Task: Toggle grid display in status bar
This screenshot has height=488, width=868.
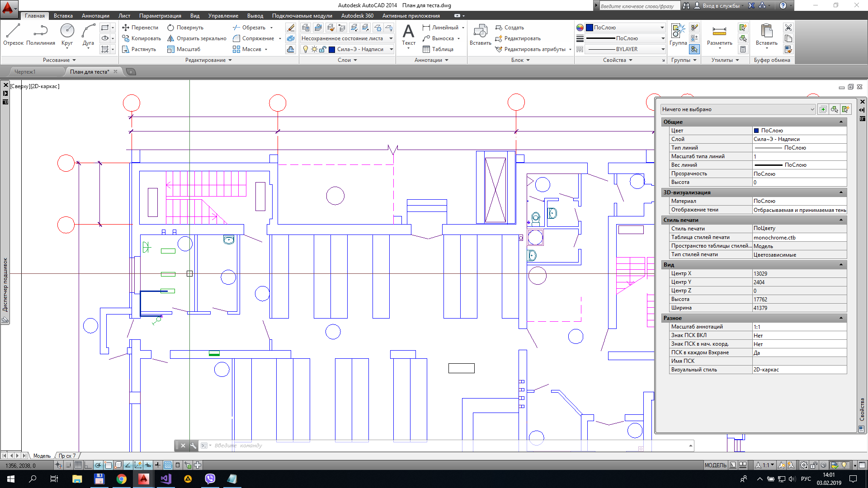Action: pos(78,465)
